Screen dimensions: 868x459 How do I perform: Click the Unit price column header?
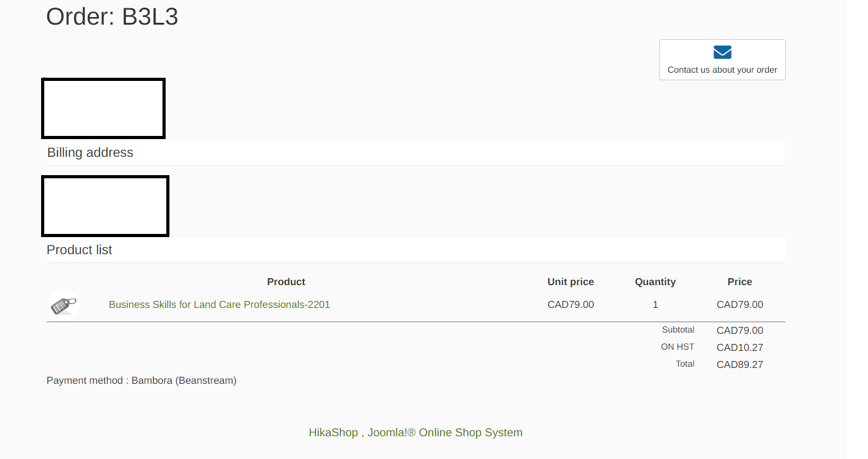pyautogui.click(x=570, y=282)
